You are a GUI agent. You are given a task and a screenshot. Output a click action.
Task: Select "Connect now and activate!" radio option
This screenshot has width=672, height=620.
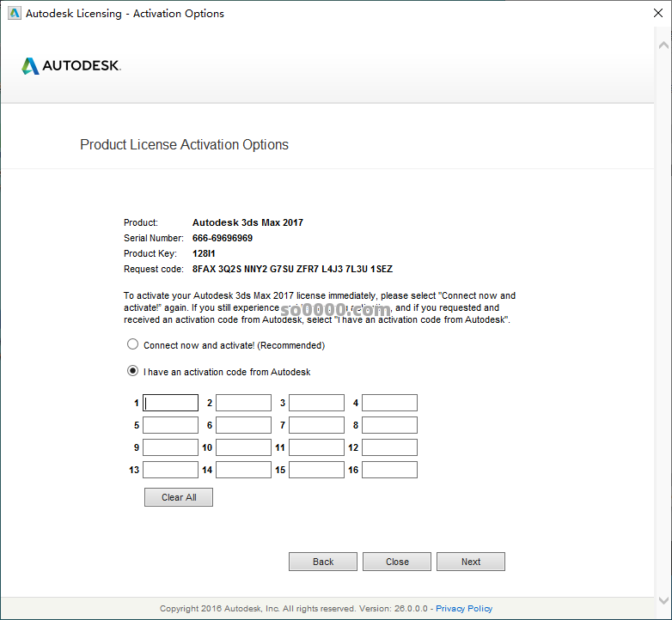[132, 345]
